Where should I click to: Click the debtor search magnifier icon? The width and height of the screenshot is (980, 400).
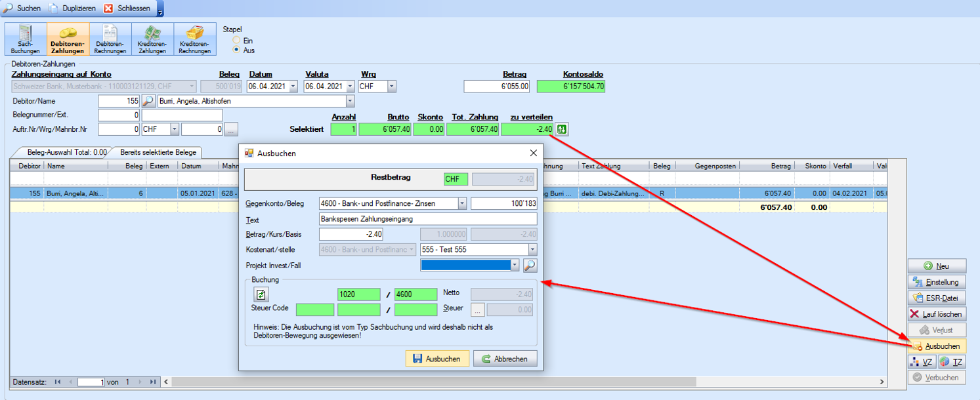pos(148,101)
